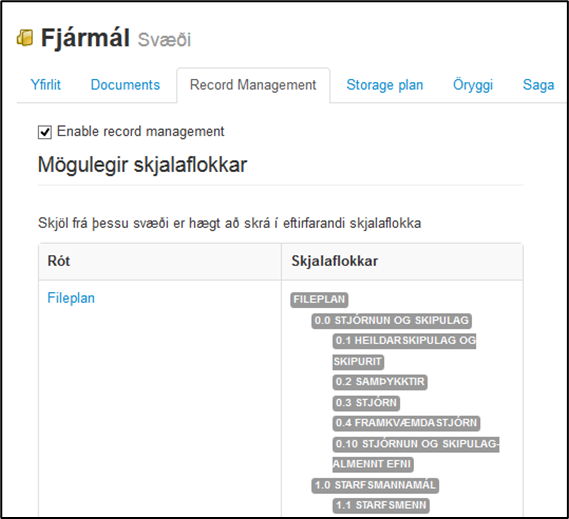Select the Record Management tab

click(x=253, y=85)
